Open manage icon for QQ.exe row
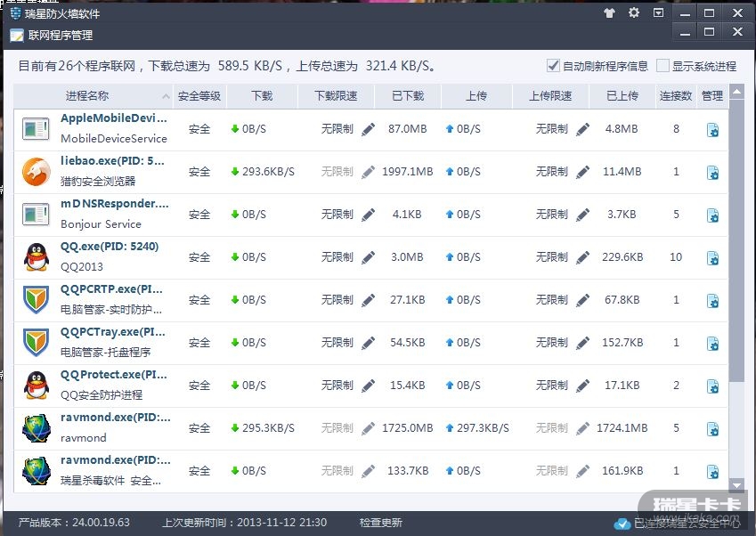756x536 pixels. (712, 258)
